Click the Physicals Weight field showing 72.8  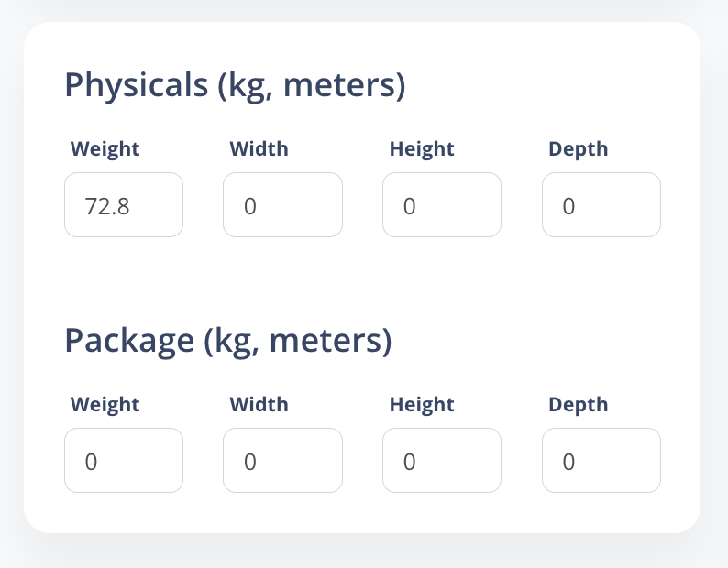124,205
